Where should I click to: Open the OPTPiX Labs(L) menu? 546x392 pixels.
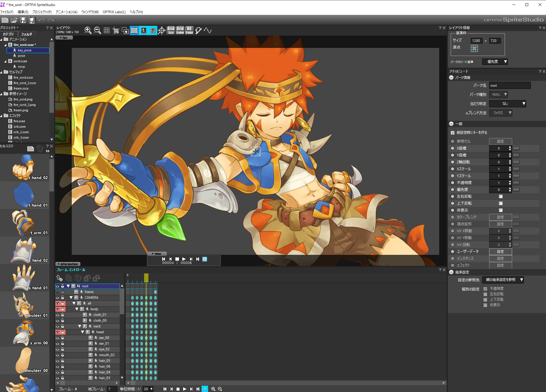pyautogui.click(x=114, y=12)
